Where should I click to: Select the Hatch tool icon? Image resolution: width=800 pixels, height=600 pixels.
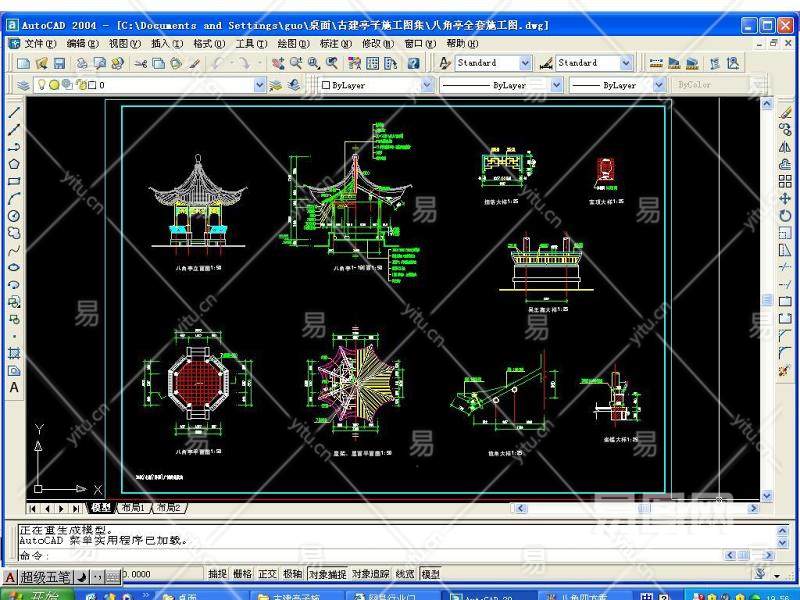coord(14,353)
